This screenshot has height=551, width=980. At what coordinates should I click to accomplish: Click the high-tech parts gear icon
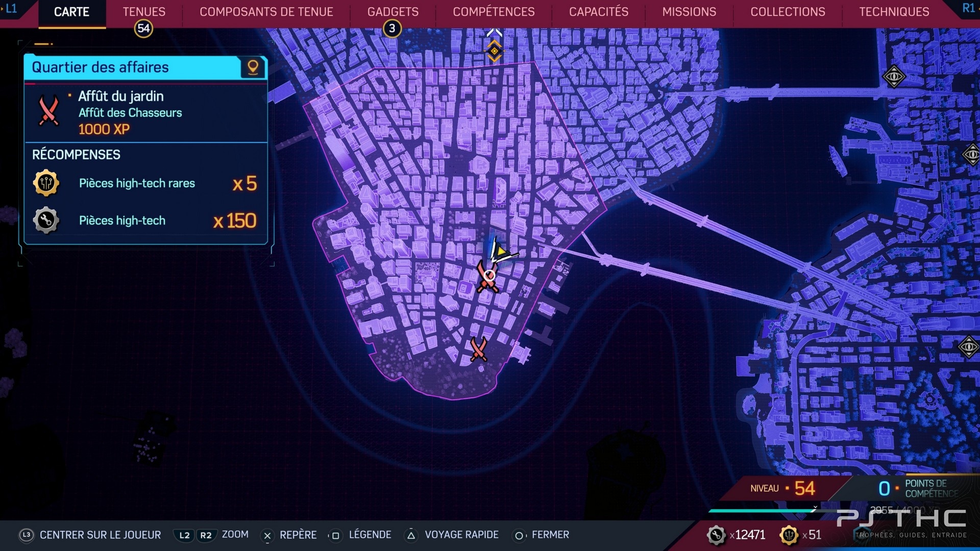click(x=46, y=220)
